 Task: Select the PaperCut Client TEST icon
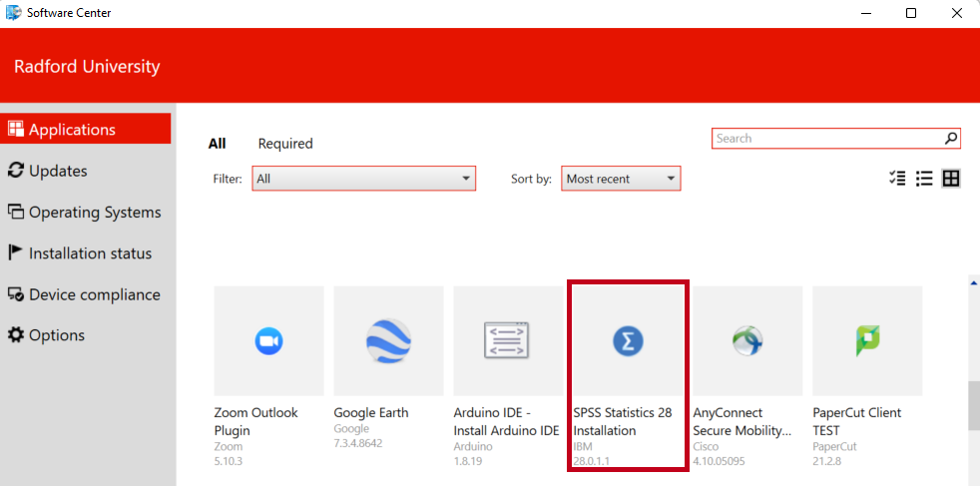coord(867,341)
